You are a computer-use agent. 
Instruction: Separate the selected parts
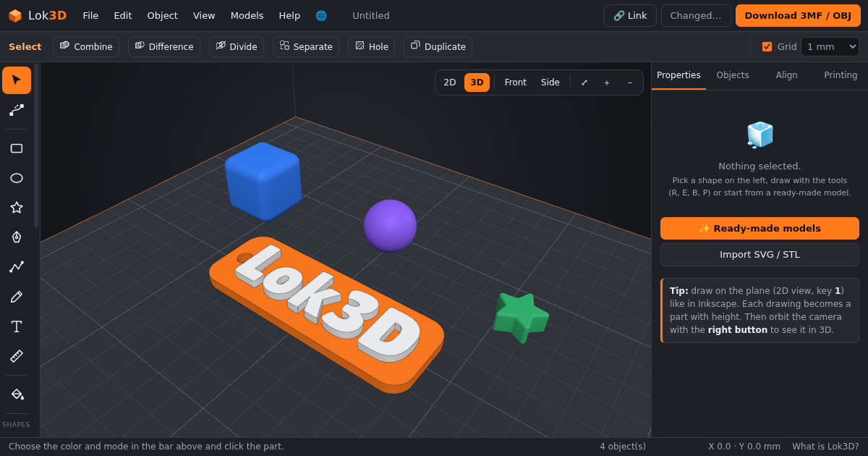pos(306,46)
